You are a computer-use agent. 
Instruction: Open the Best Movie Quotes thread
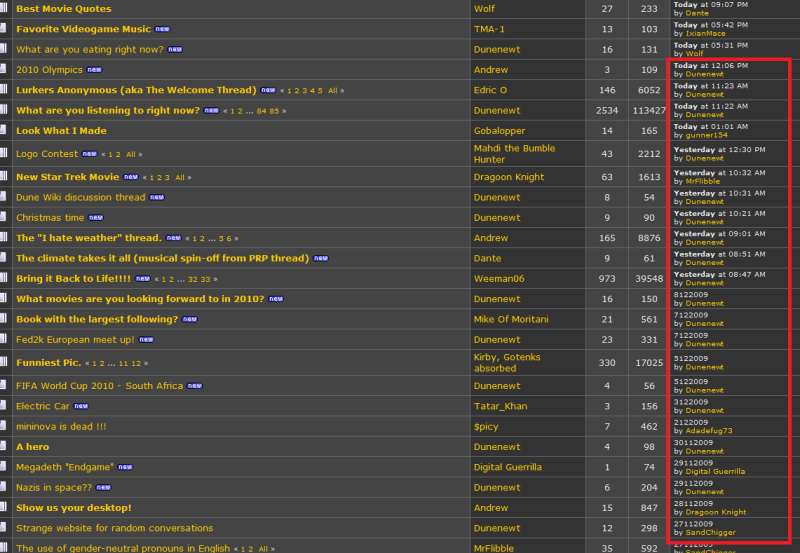pos(64,8)
